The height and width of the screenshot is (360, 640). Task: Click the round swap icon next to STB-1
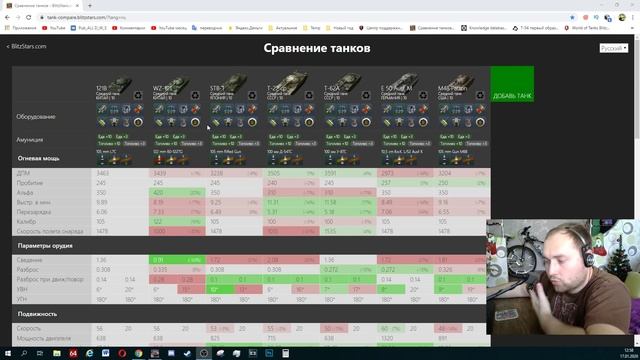point(252,96)
